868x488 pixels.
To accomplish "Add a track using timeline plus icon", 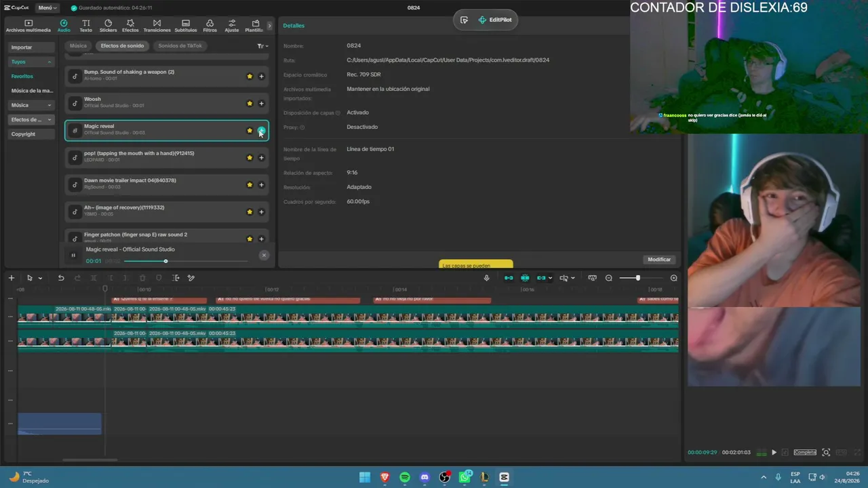I will point(11,278).
